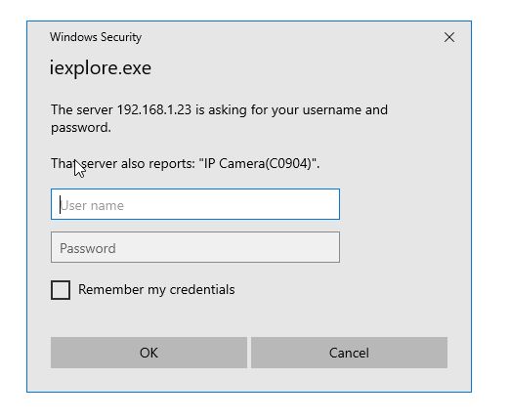
Task: Click the 192.168.1.23 server address text
Action: (154, 109)
